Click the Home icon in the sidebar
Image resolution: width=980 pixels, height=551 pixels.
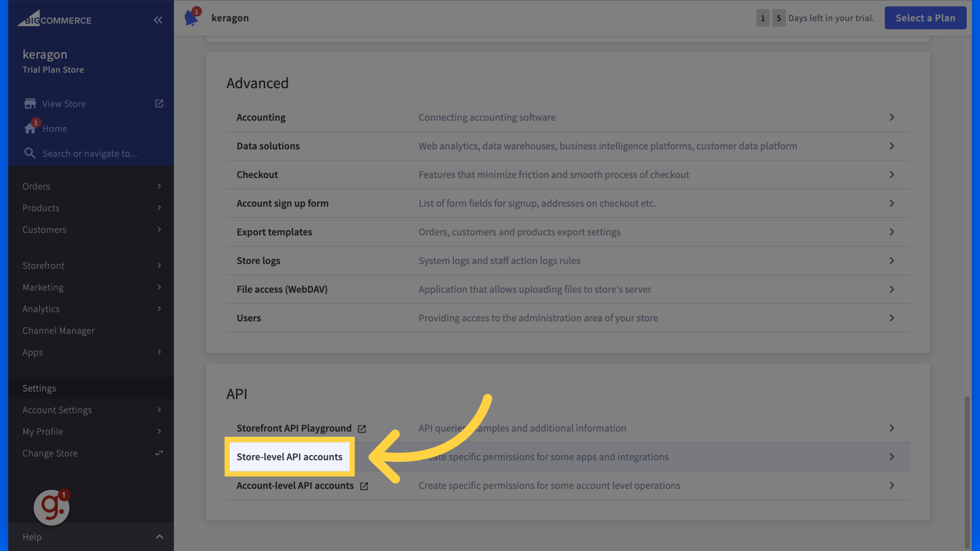[30, 129]
